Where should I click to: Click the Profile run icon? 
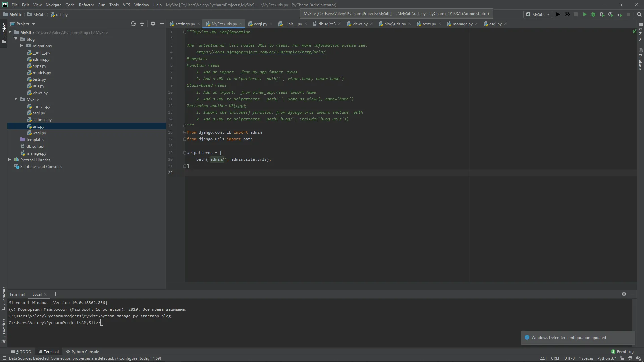coord(611,14)
